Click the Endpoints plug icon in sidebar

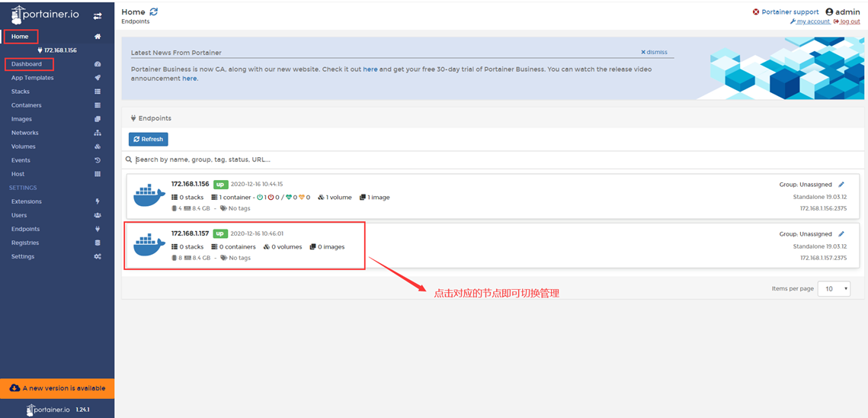tap(98, 229)
